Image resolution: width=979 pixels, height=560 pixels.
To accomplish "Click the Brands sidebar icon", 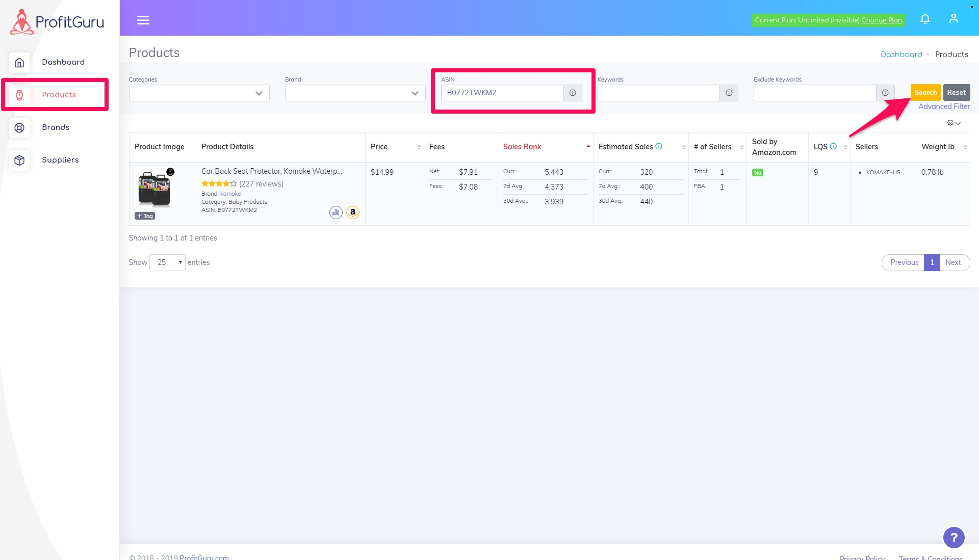I will [19, 127].
